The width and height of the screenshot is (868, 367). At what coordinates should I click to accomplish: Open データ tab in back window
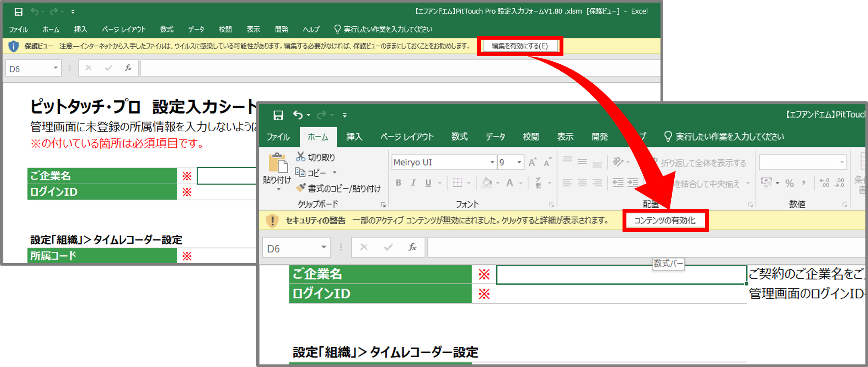[196, 29]
